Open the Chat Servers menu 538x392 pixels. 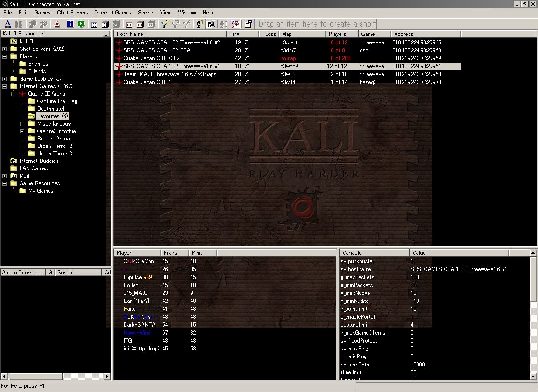[73, 13]
